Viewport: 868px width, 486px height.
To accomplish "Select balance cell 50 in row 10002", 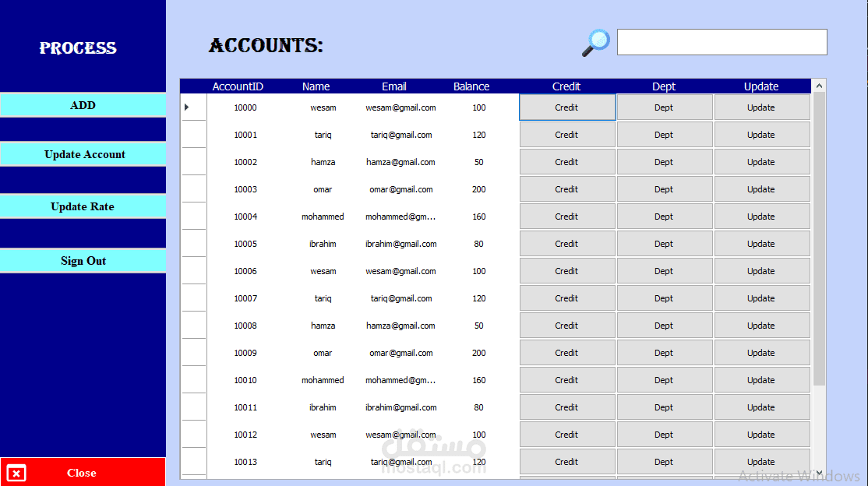I will (x=479, y=162).
